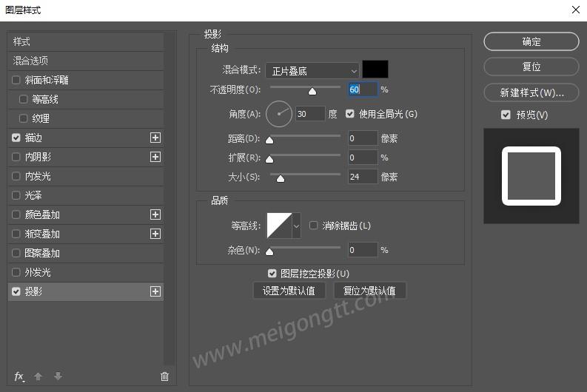The width and height of the screenshot is (587, 392).
Task: Click the 复位 button
Action: click(531, 67)
